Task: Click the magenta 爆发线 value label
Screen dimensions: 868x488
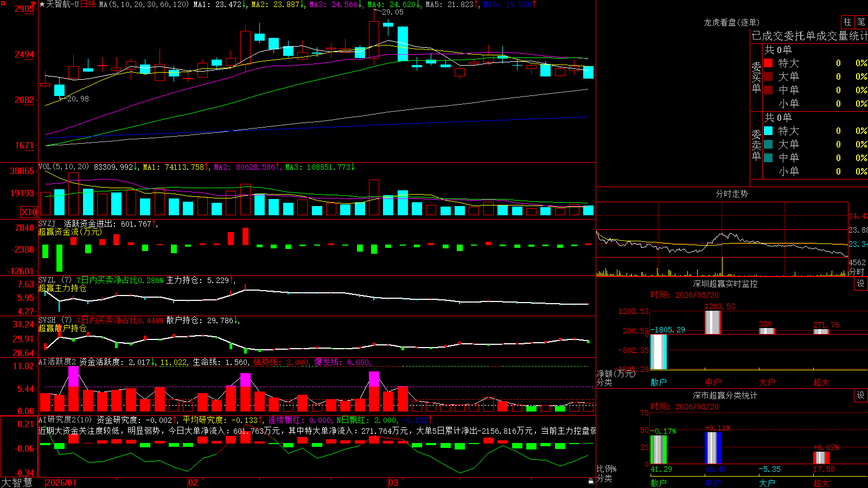Action: pos(342,362)
